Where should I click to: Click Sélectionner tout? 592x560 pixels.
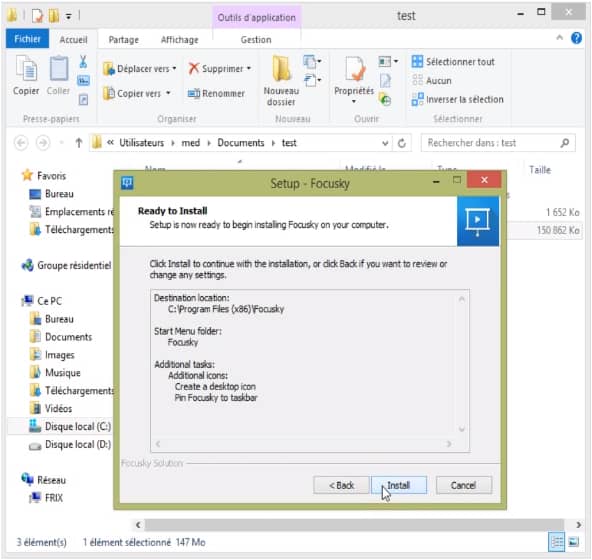453,62
